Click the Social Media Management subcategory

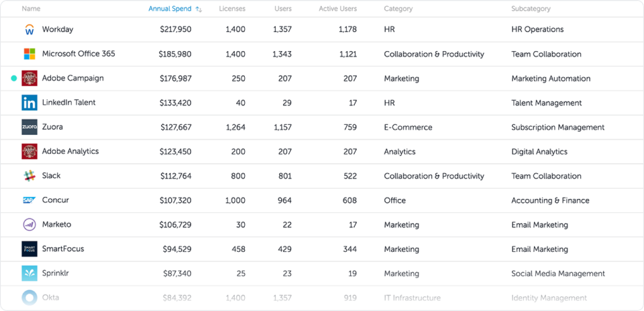click(558, 273)
